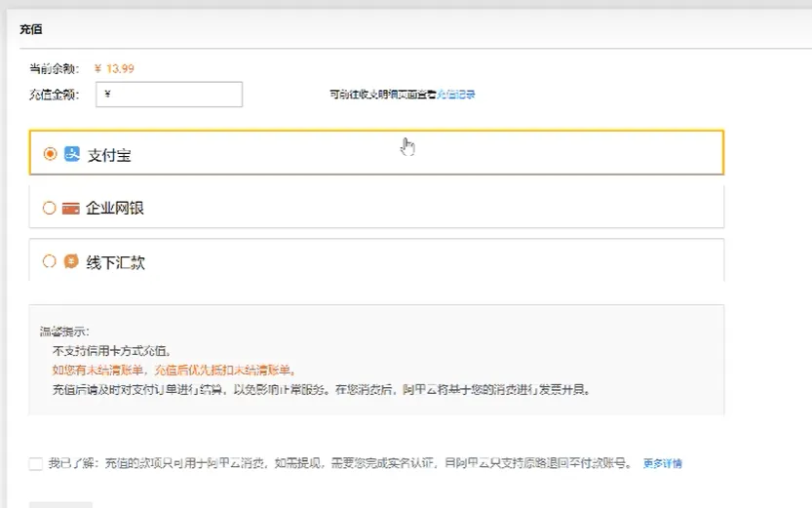Screen dimensions: 812x508
Task: Focus the 充值金额 amount input field
Action: pos(169,95)
